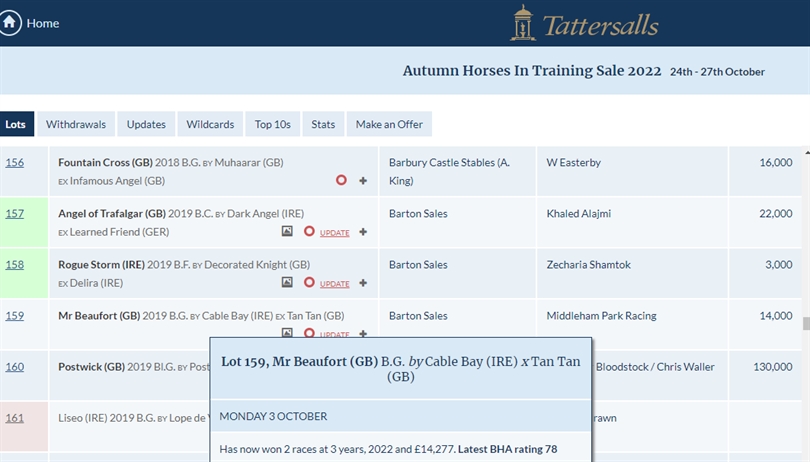
Task: Click purchaser Khaled Alajmi
Action: coord(579,213)
